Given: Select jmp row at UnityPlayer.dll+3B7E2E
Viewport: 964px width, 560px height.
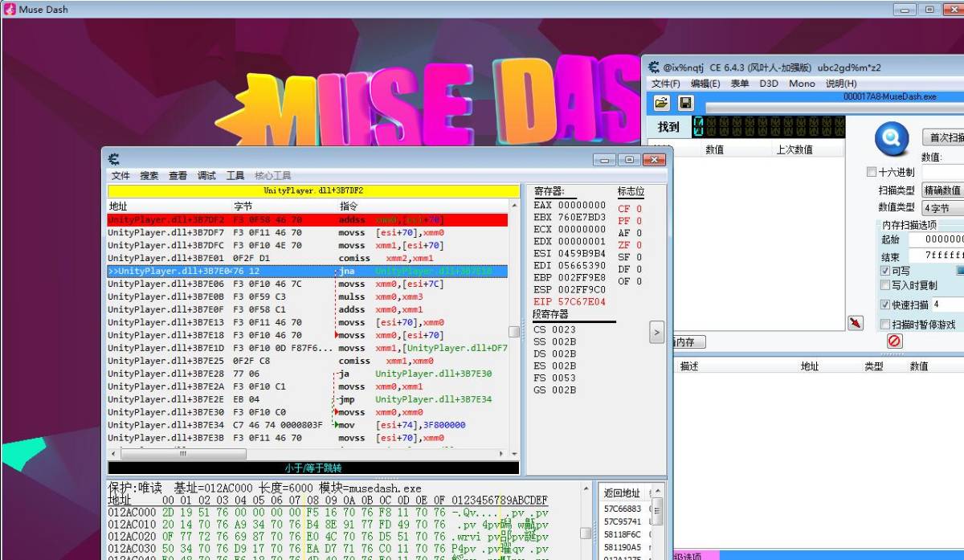Looking at the screenshot, I should click(x=308, y=400).
